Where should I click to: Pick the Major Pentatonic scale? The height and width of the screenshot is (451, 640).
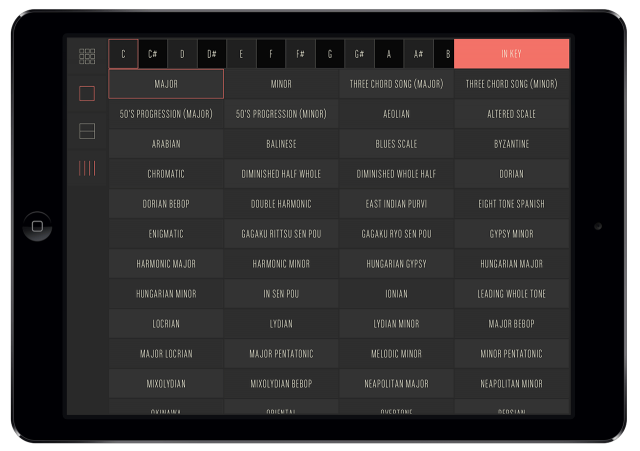tap(281, 354)
